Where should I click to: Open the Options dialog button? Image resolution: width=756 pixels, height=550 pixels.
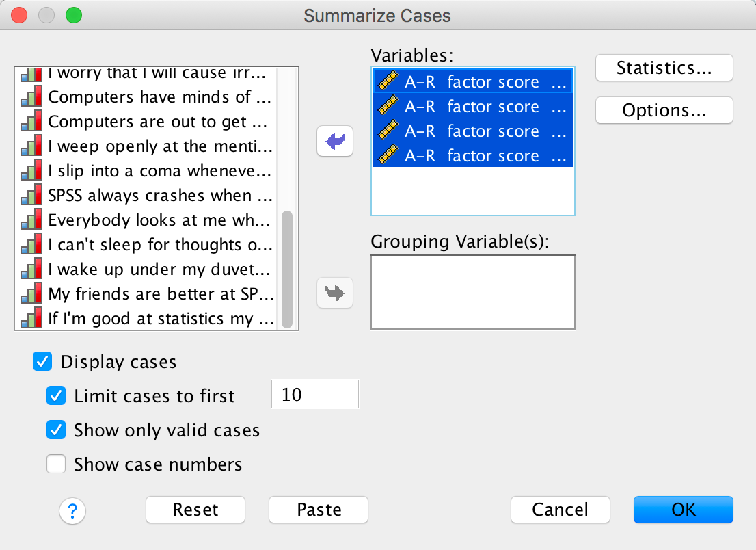pos(664,110)
